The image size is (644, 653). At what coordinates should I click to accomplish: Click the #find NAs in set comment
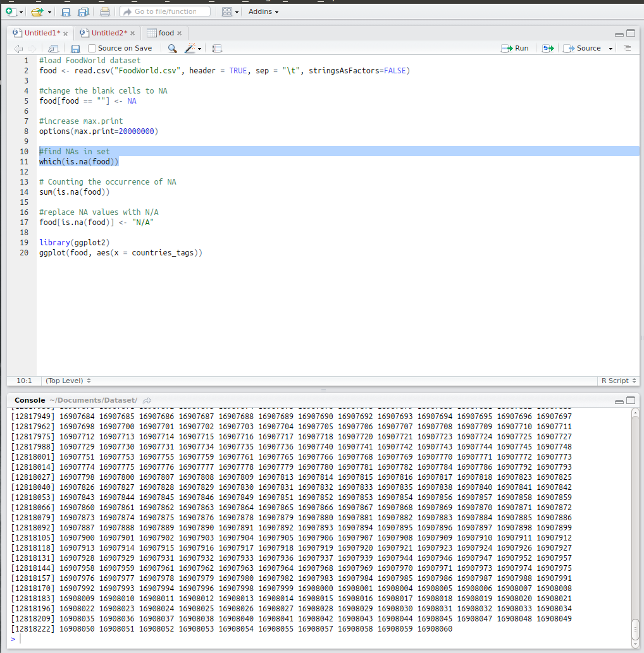click(75, 152)
